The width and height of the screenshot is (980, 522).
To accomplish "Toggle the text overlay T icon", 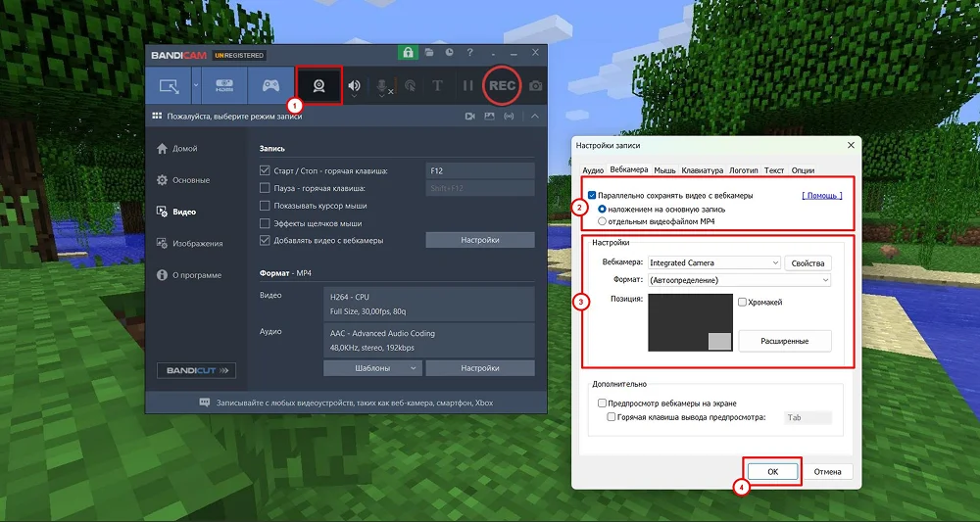I will 437,86.
